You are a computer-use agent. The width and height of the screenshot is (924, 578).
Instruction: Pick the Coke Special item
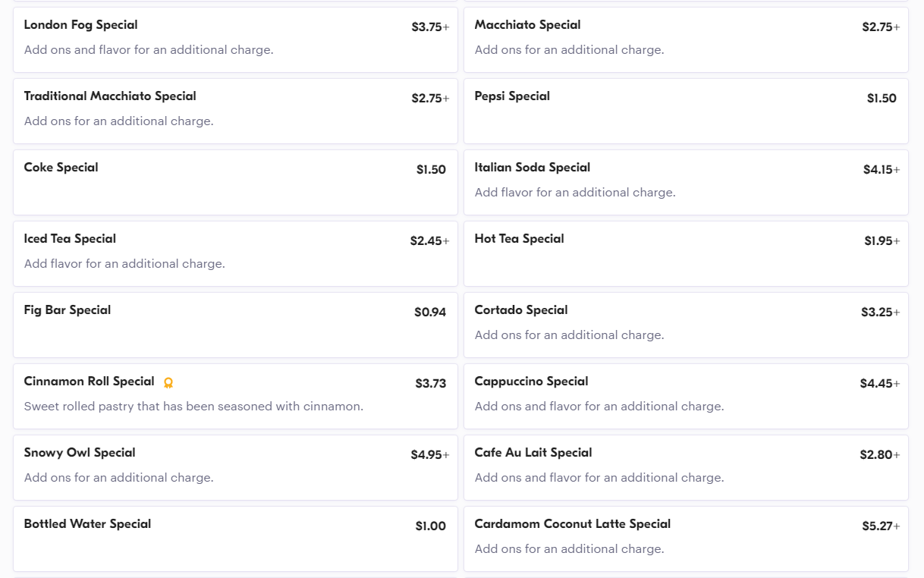tap(235, 182)
